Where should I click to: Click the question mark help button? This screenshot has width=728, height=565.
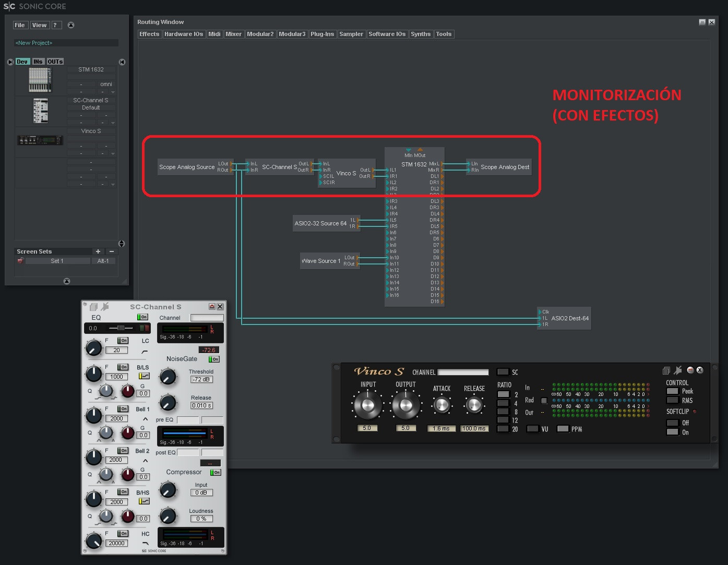(56, 25)
